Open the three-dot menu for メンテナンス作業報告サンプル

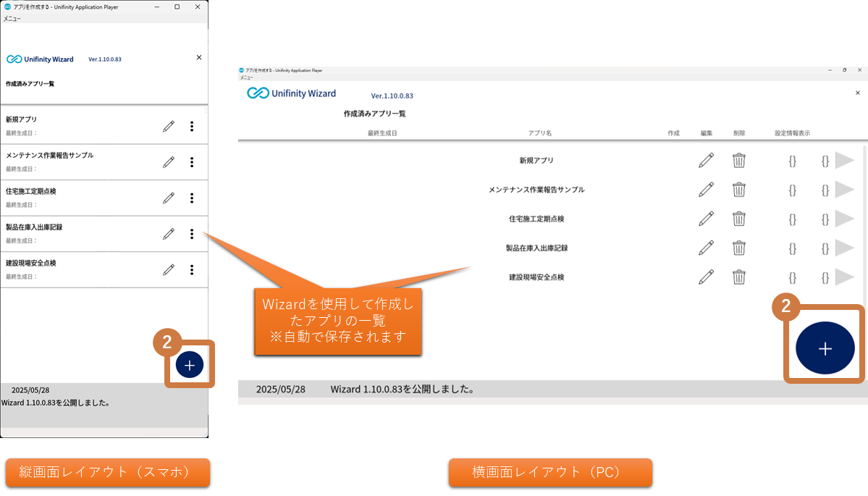192,162
